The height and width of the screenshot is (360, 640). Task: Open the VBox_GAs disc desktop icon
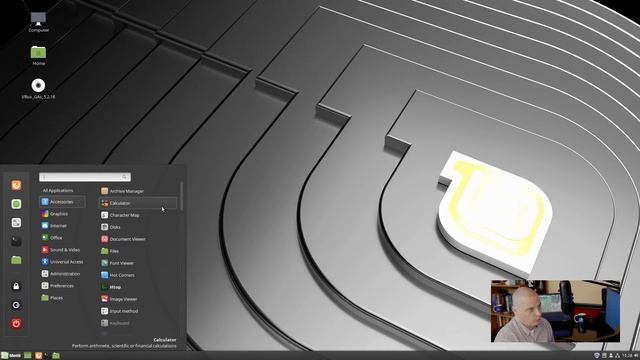tap(38, 89)
